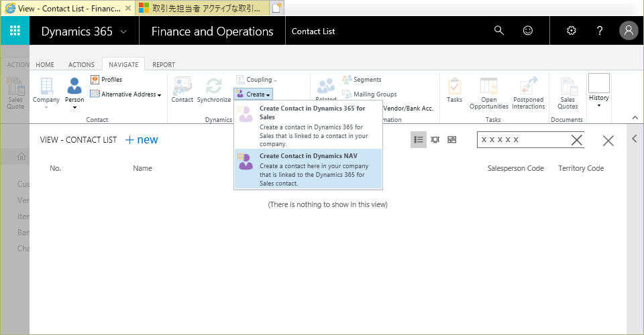644x335 pixels.
Task: Open Mailing Groups in the ribbon
Action: tap(370, 94)
